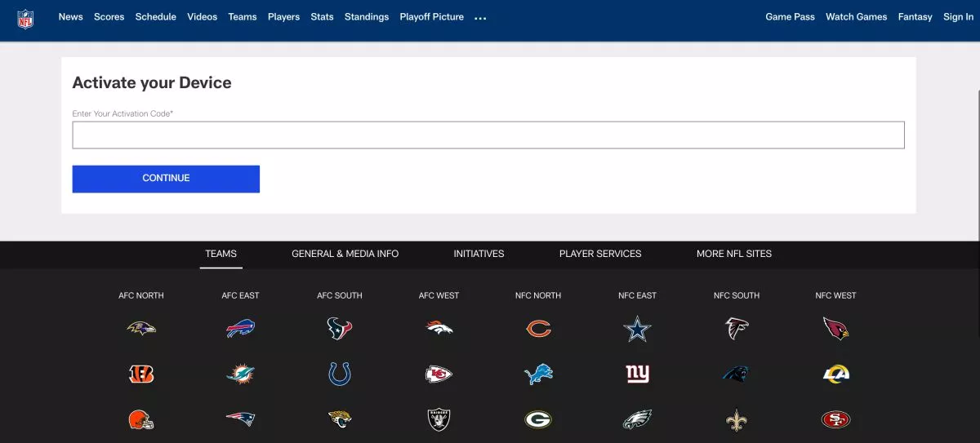980x443 pixels.
Task: Open the Los Angeles Rams logo
Action: click(836, 374)
